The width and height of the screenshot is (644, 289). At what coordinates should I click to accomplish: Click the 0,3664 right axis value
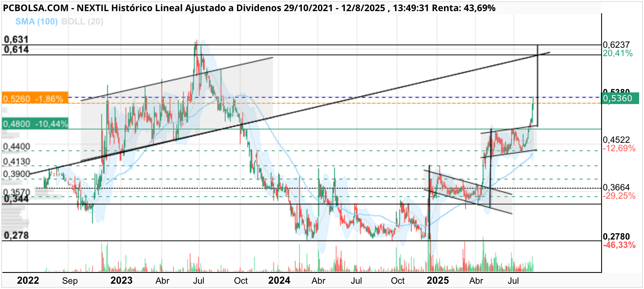pyautogui.click(x=616, y=187)
